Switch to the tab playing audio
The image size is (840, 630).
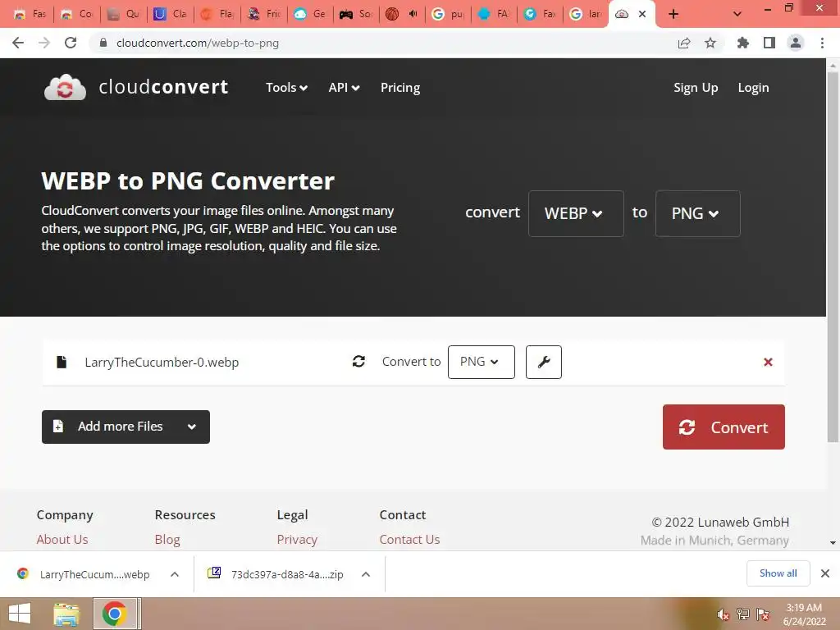tap(402, 14)
